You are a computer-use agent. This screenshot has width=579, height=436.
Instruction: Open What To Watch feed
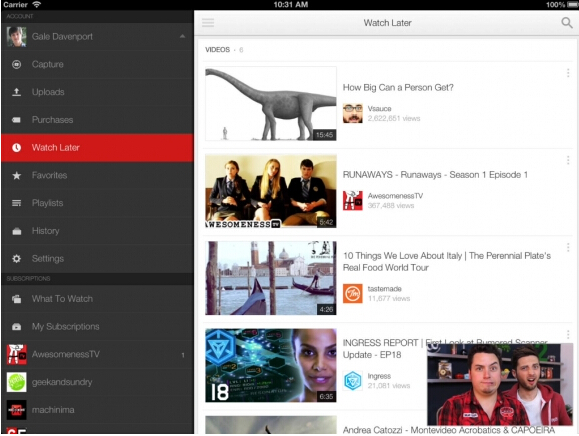coord(97,299)
